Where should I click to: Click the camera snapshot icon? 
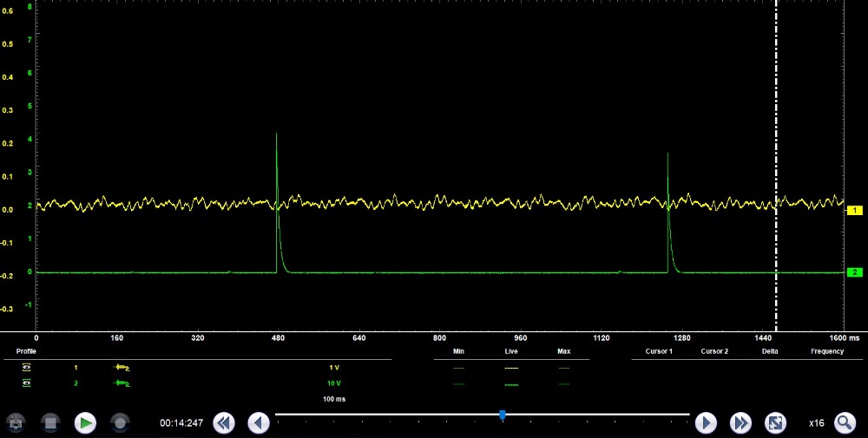pyautogui.click(x=16, y=422)
